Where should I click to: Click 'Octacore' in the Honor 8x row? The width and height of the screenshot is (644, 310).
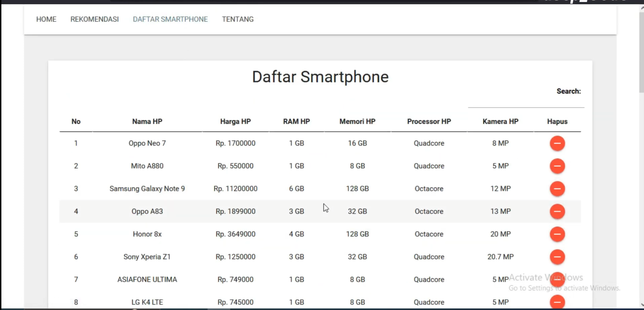(429, 234)
